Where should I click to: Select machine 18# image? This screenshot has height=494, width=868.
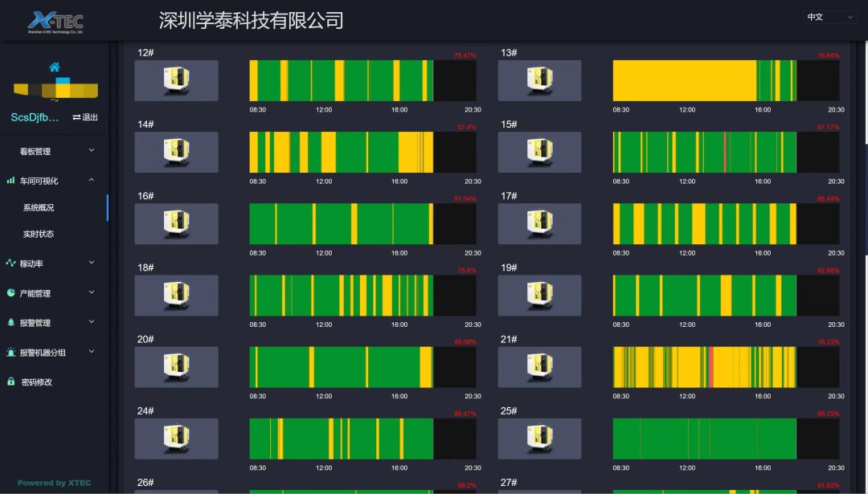[x=176, y=296]
